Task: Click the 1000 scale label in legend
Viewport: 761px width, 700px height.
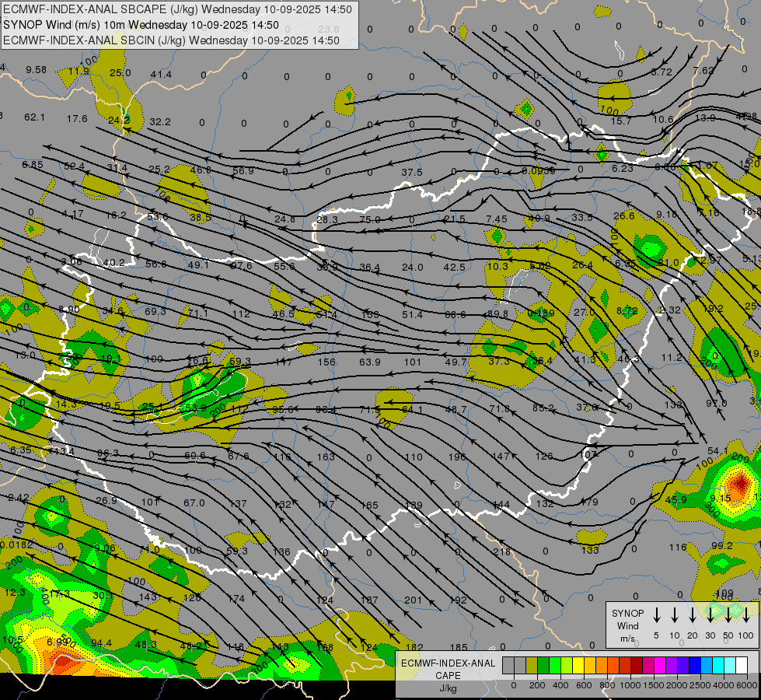Action: [630, 685]
